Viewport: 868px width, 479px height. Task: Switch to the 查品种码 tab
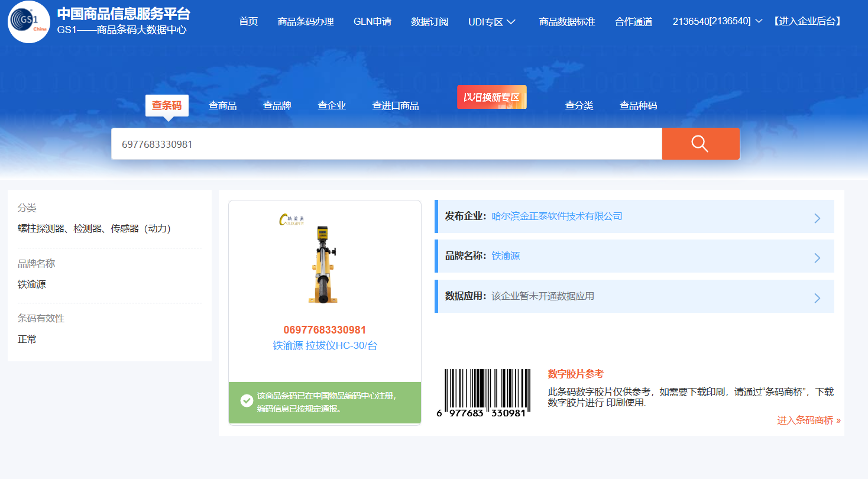(639, 106)
